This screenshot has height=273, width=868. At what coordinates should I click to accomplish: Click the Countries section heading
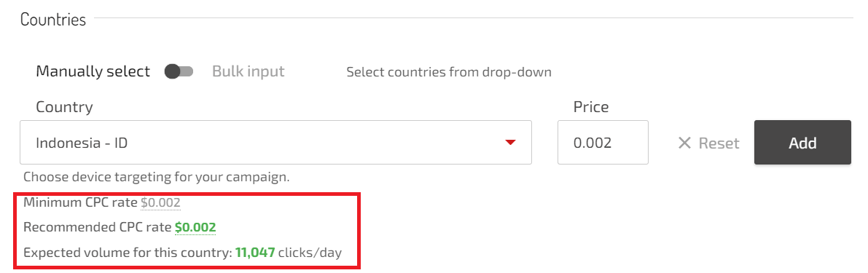tap(53, 20)
